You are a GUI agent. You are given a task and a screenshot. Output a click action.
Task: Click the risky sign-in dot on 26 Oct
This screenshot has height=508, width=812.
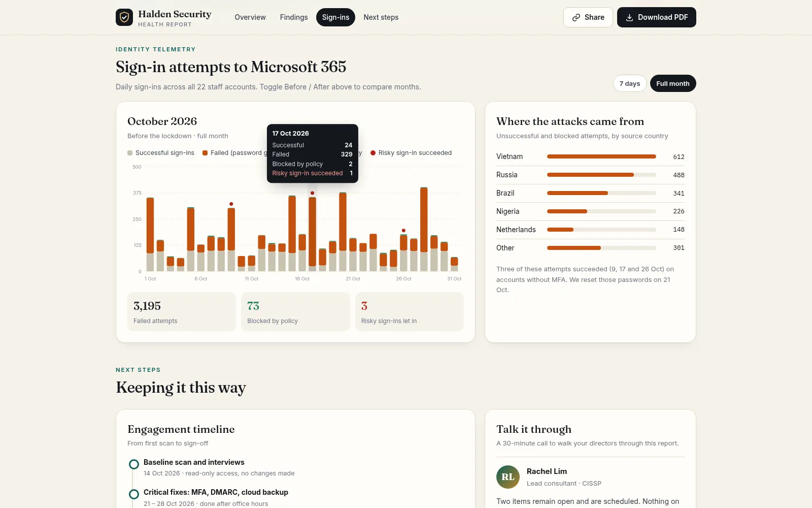point(403,231)
